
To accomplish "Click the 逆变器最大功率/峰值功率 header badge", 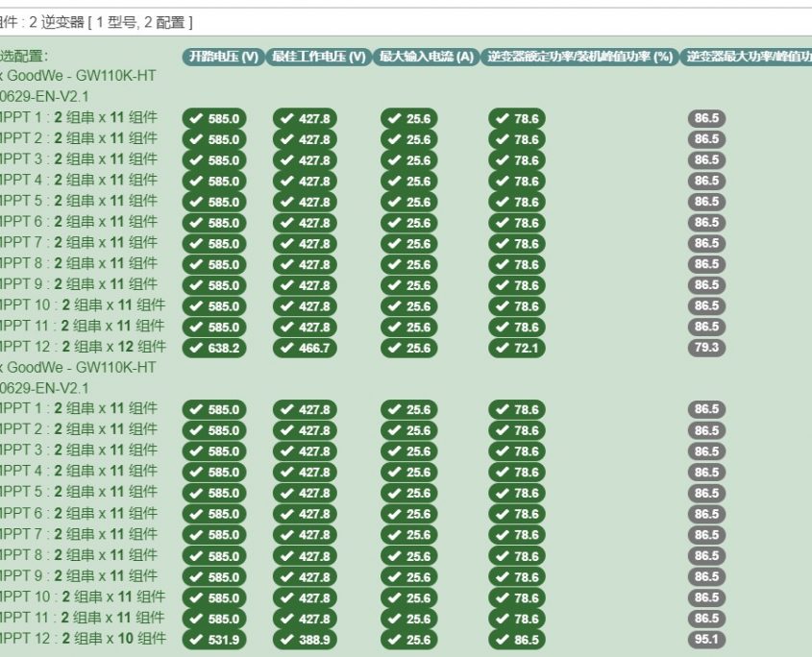I will tap(747, 57).
